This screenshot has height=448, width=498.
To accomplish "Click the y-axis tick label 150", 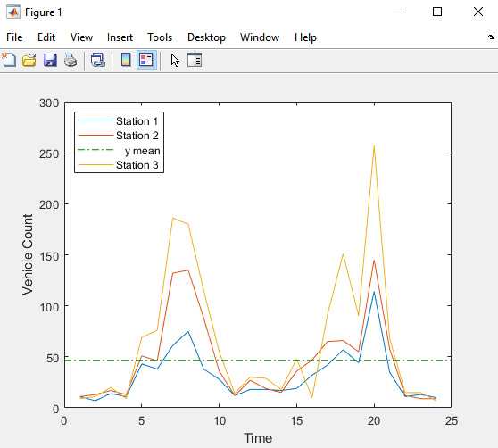I will click(49, 256).
